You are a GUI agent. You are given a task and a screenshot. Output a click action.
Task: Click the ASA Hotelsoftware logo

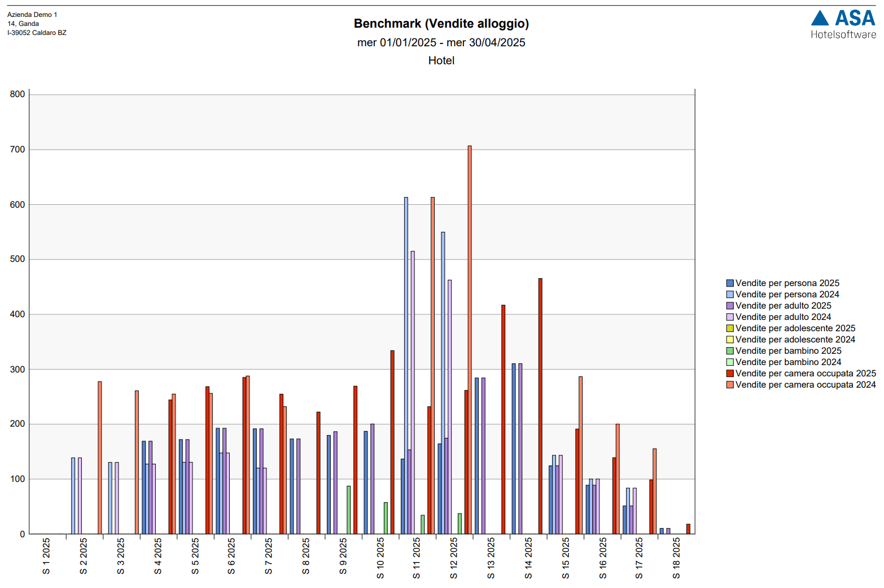pyautogui.click(x=843, y=25)
